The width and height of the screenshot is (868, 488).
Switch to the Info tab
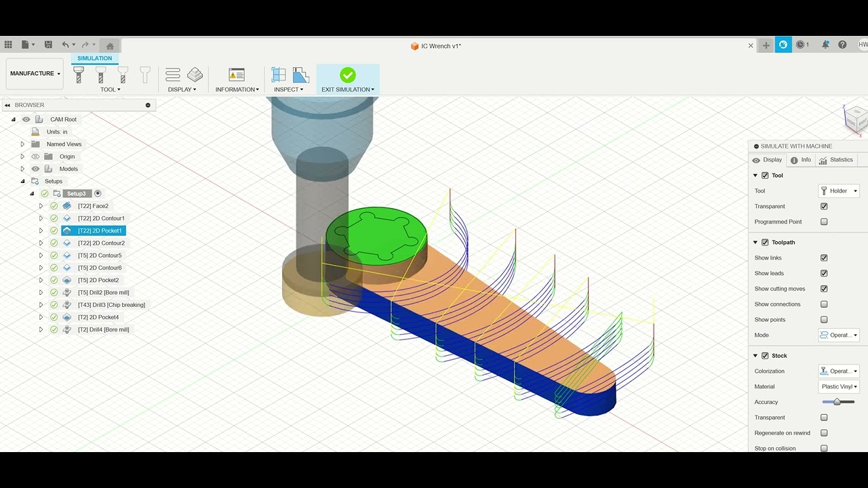(800, 160)
